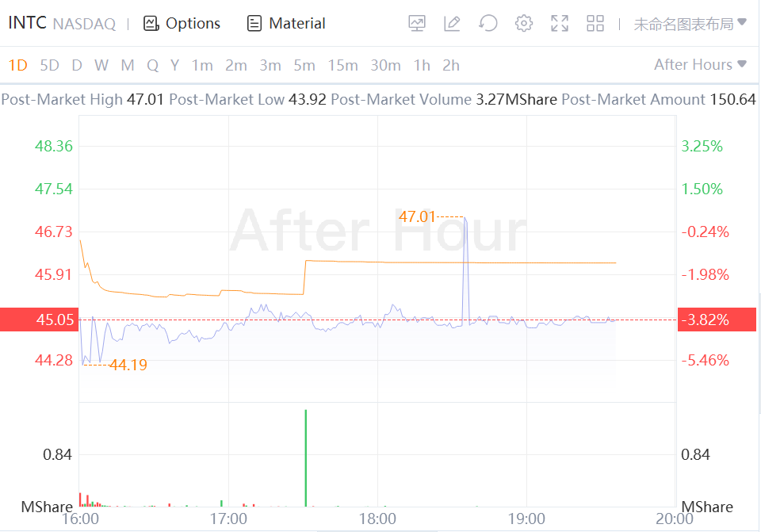The width and height of the screenshot is (761, 532).
Task: Expand the 未命名图表布局 layout dropdown
Action: pyautogui.click(x=690, y=24)
